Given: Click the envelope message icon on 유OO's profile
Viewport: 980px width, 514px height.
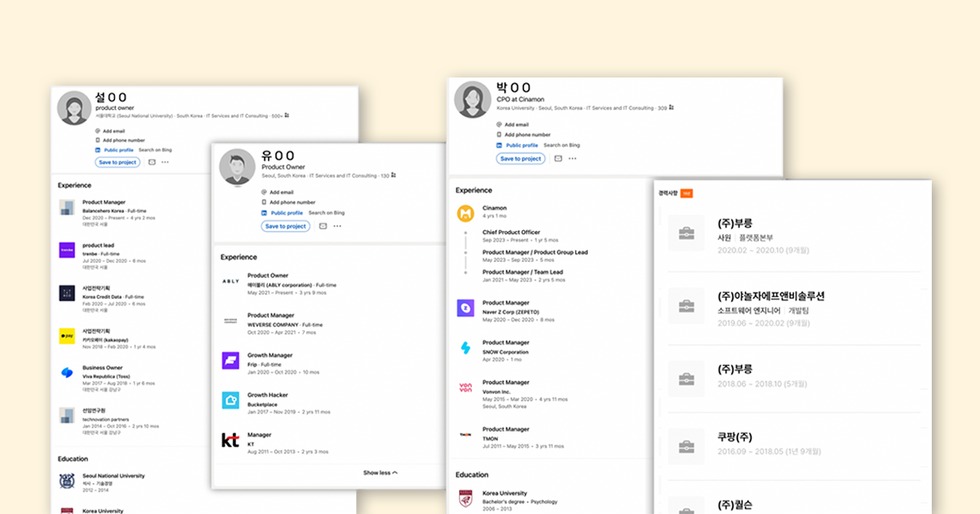Looking at the screenshot, I should pyautogui.click(x=323, y=226).
